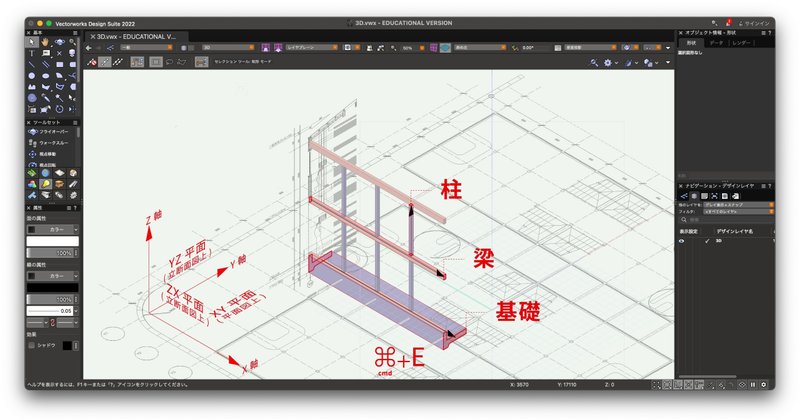This screenshot has height=419, width=800.
Task: Show Classes tab in Navigation palette
Action: 685,196
